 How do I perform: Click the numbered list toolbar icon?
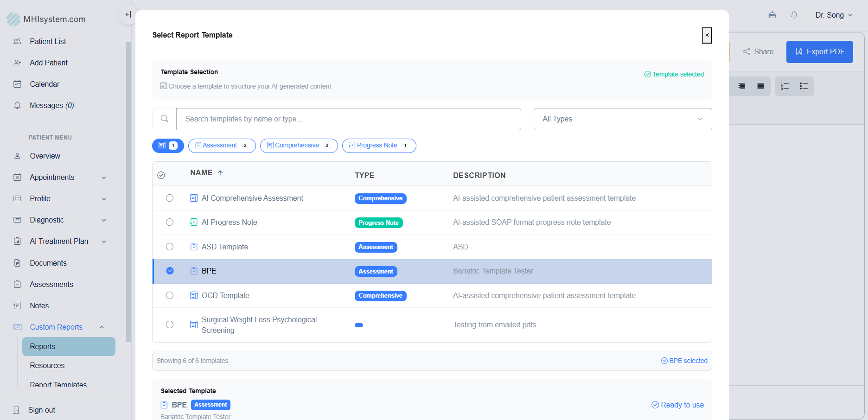pos(785,86)
